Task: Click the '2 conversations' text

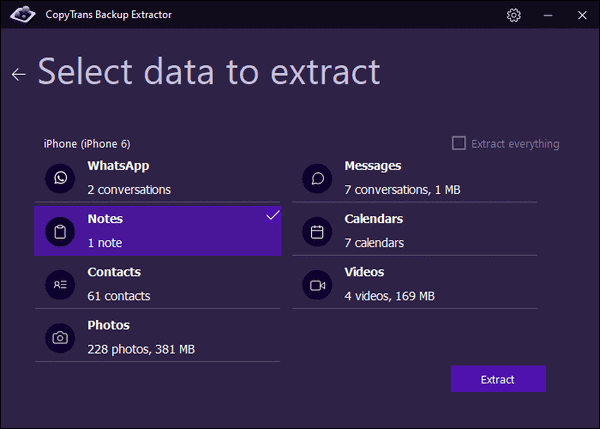Action: click(129, 190)
